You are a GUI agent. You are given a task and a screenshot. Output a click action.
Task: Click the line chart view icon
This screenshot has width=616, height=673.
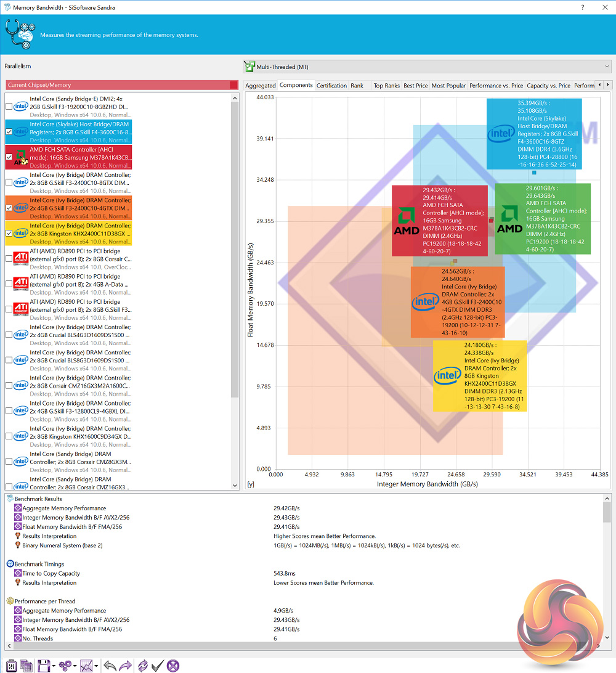(86, 666)
